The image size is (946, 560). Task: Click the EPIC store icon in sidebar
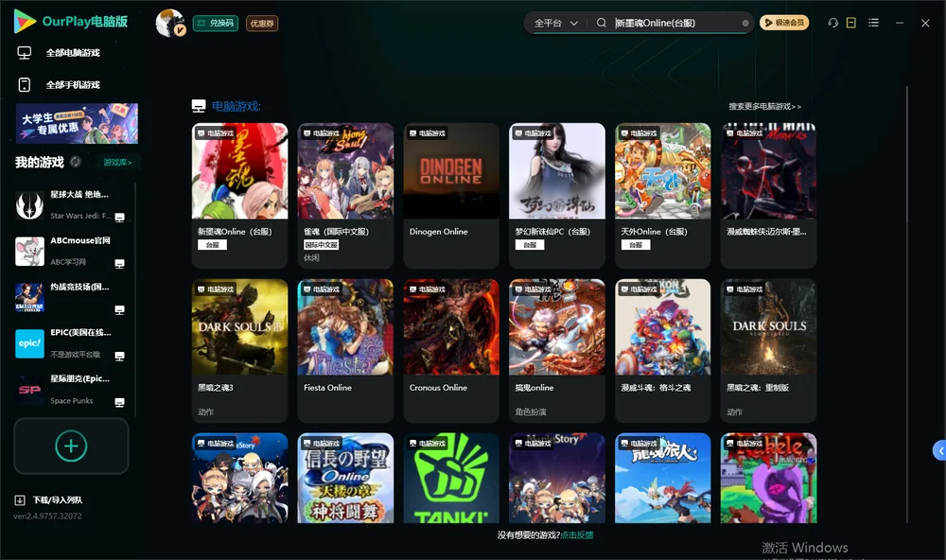pyautogui.click(x=29, y=343)
